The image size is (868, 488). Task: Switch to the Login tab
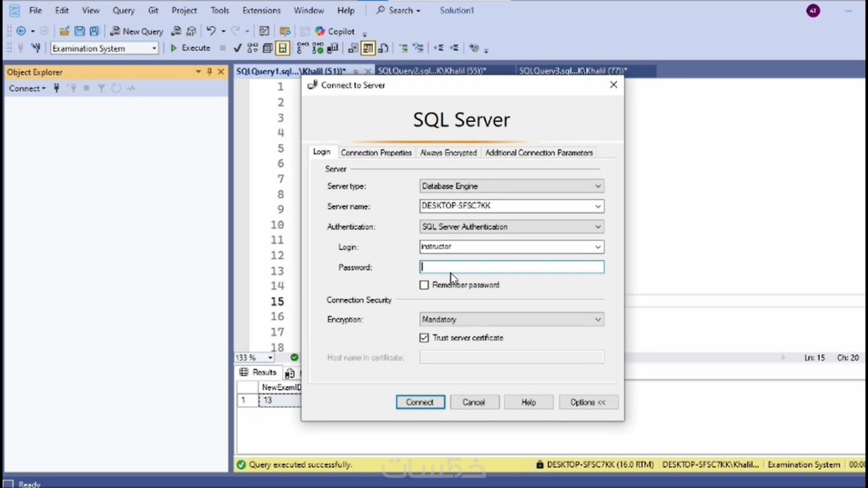[x=321, y=152]
